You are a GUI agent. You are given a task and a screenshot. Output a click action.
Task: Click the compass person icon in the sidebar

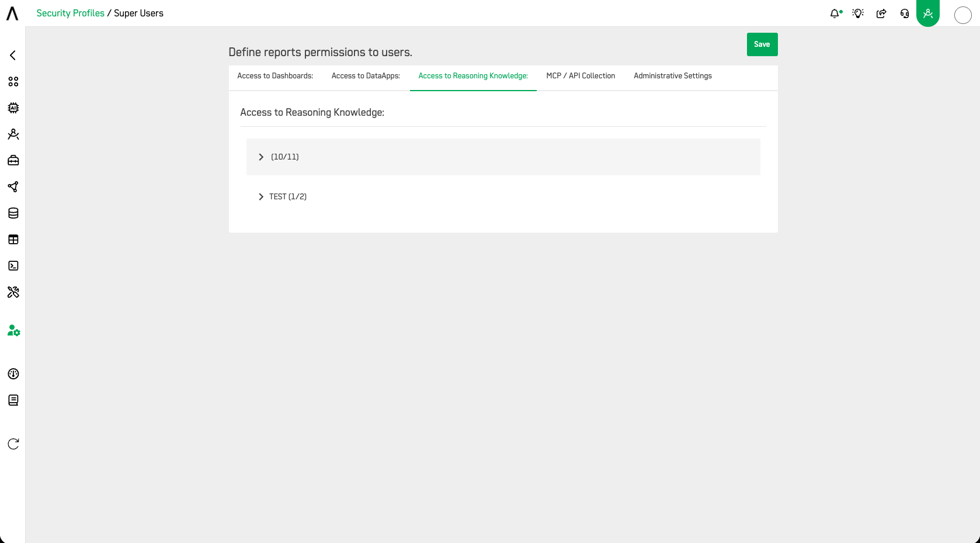[13, 134]
